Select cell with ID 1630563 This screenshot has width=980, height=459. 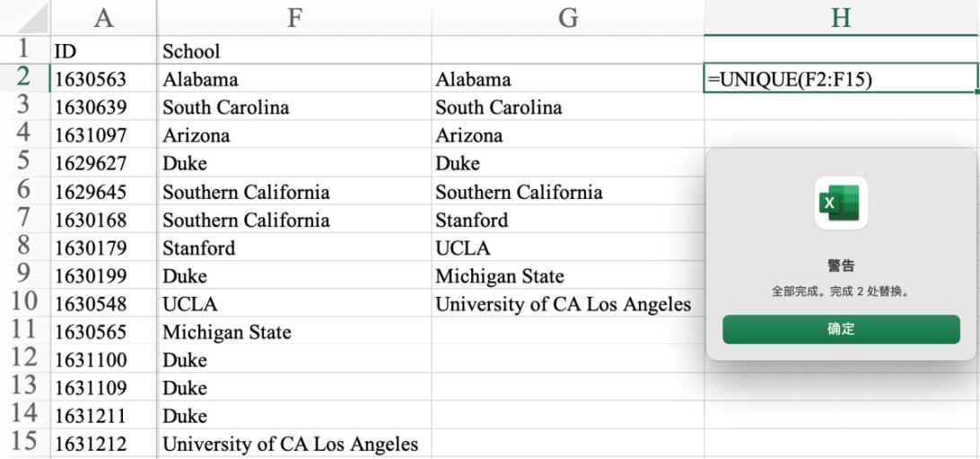[x=103, y=79]
